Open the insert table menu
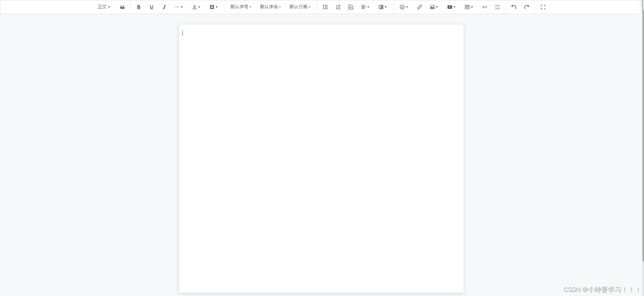 click(x=469, y=7)
